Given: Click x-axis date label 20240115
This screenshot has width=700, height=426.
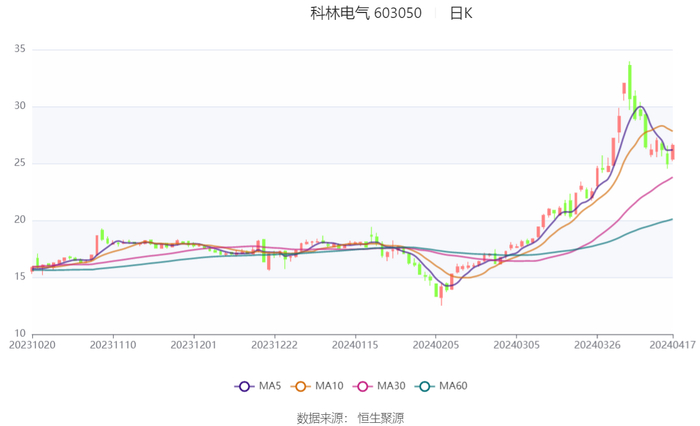Looking at the screenshot, I should (355, 345).
